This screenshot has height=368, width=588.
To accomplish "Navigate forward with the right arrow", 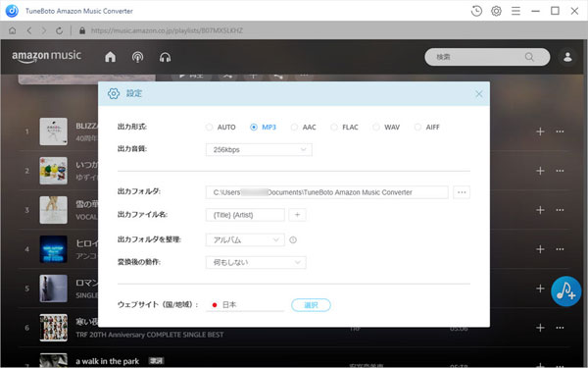I will tap(44, 30).
